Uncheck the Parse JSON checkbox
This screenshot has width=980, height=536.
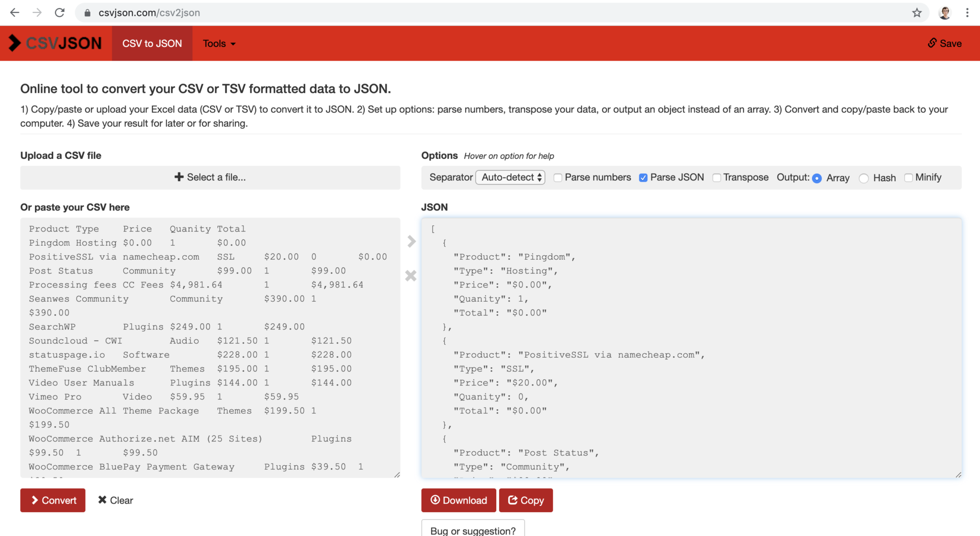tap(643, 178)
